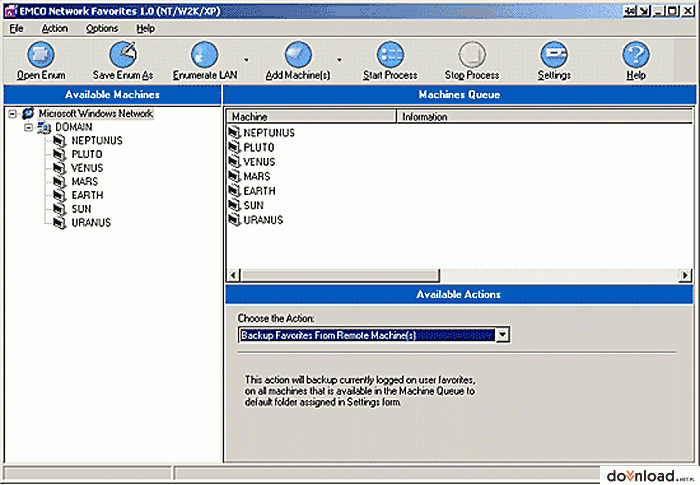The height and width of the screenshot is (485, 700).
Task: Select NEPTUNUS in the Available Machines tree
Action: (x=97, y=141)
